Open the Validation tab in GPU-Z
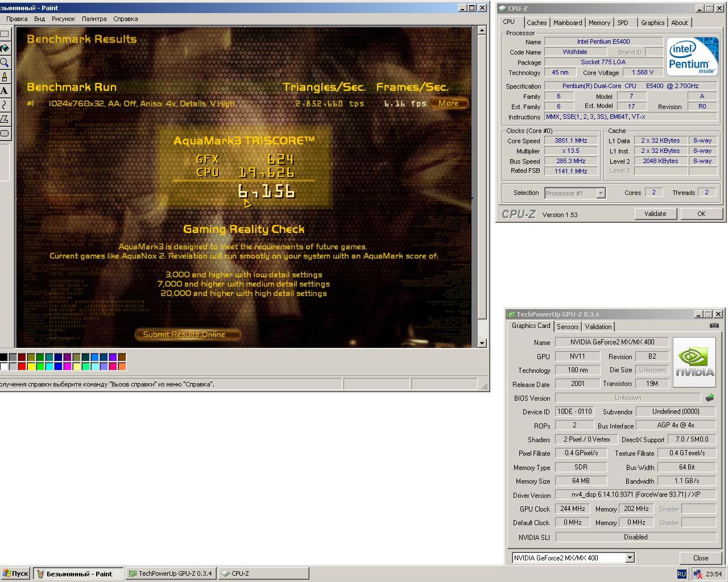The width and height of the screenshot is (728, 582). pyautogui.click(x=598, y=326)
